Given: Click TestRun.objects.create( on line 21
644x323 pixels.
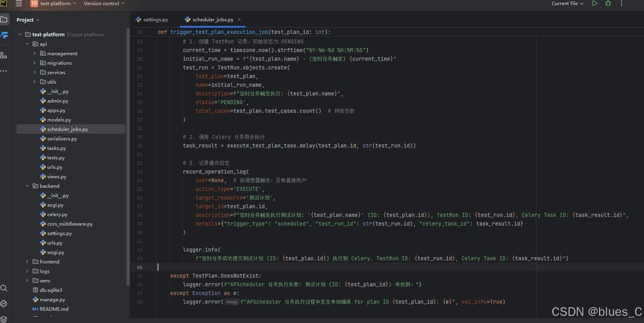Looking at the screenshot, I should click(x=254, y=68).
